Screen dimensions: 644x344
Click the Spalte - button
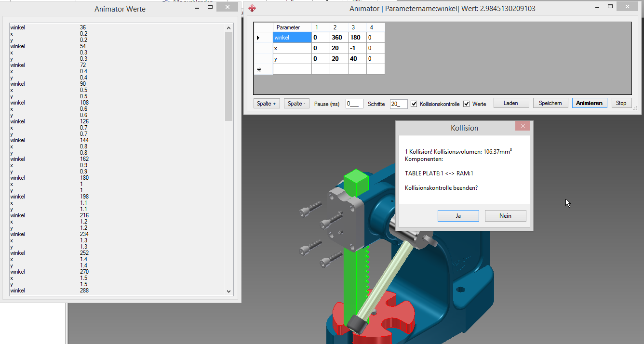point(296,104)
